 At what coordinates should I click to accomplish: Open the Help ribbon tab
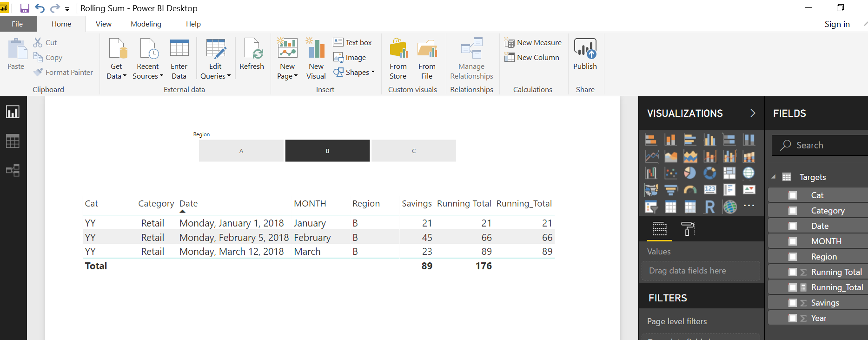pyautogui.click(x=193, y=24)
